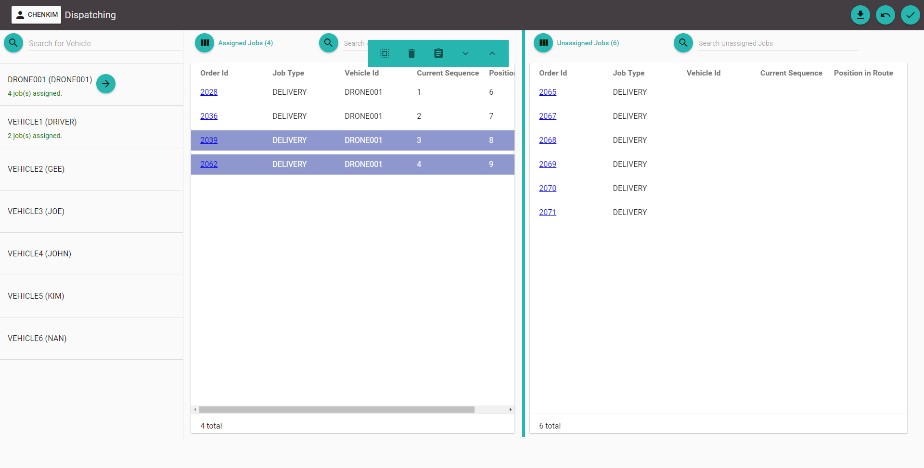This screenshot has width=924, height=468.
Task: Select VEHICLE5 (KIM) in vehicle list
Action: (x=91, y=296)
